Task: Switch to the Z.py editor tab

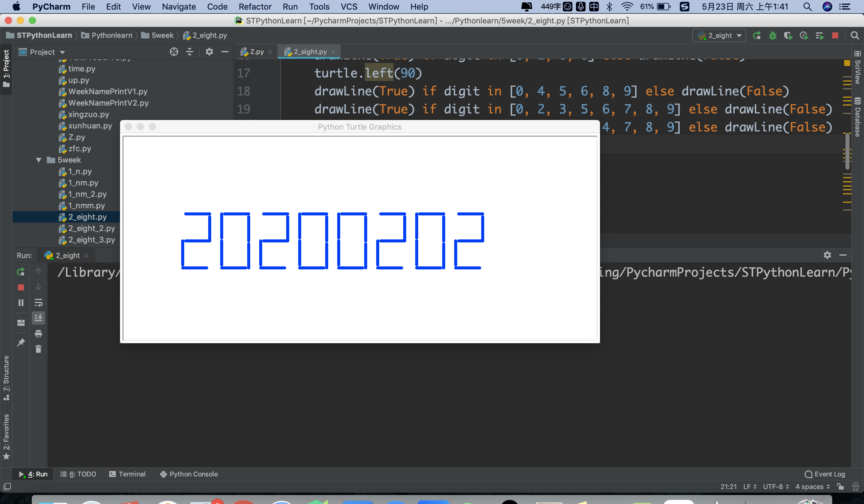Action: 256,52
